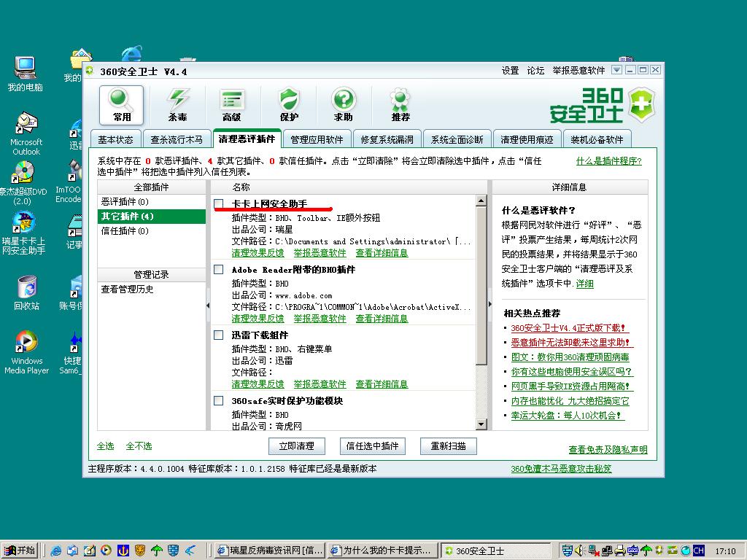Click the green umbrella quick launch icon
This screenshot has height=560, width=747.
[156, 551]
